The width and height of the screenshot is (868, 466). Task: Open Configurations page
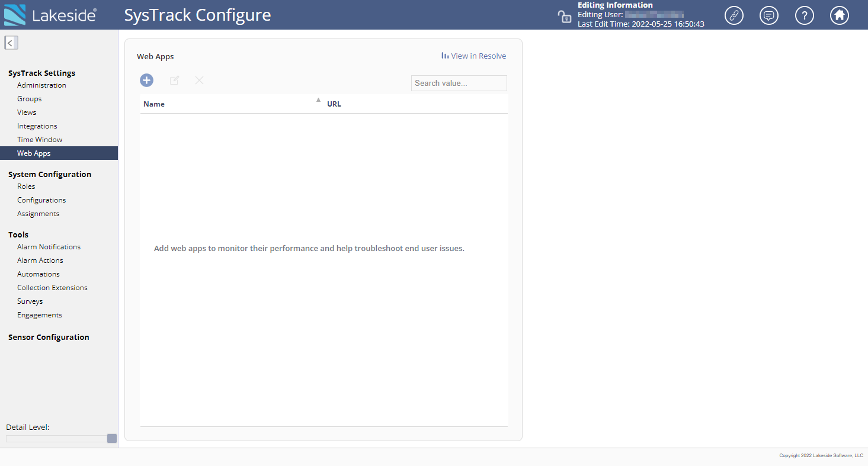[41, 200]
